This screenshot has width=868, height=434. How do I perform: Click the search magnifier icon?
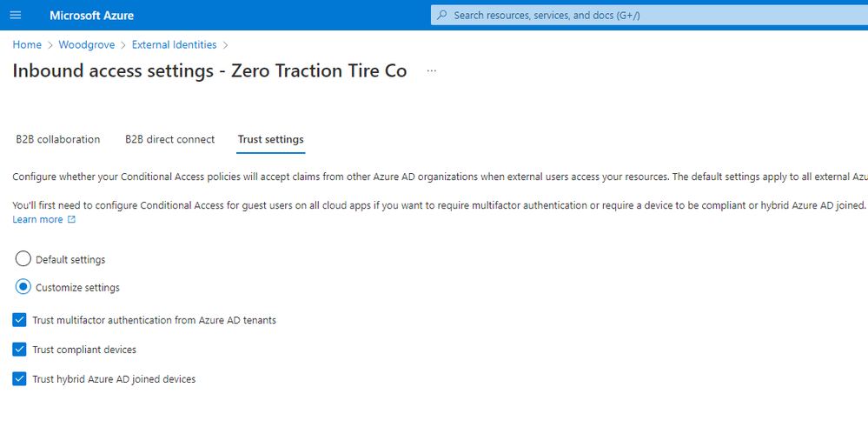[x=442, y=15]
